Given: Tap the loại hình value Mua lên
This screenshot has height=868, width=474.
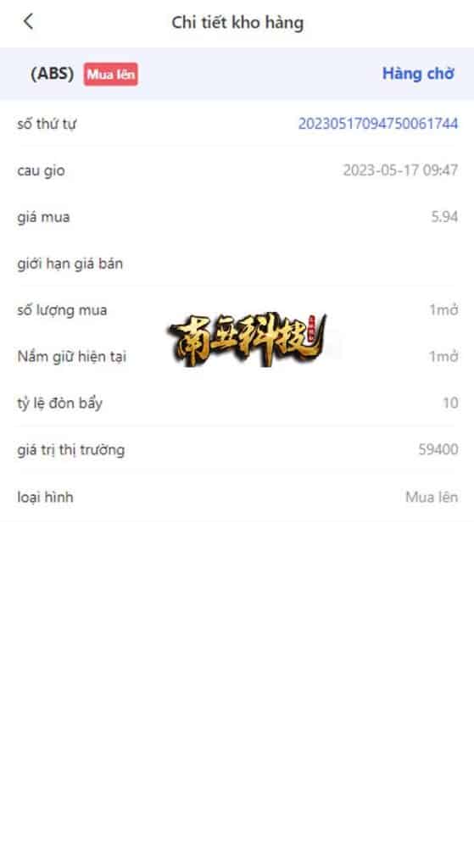Looking at the screenshot, I should (x=432, y=497).
